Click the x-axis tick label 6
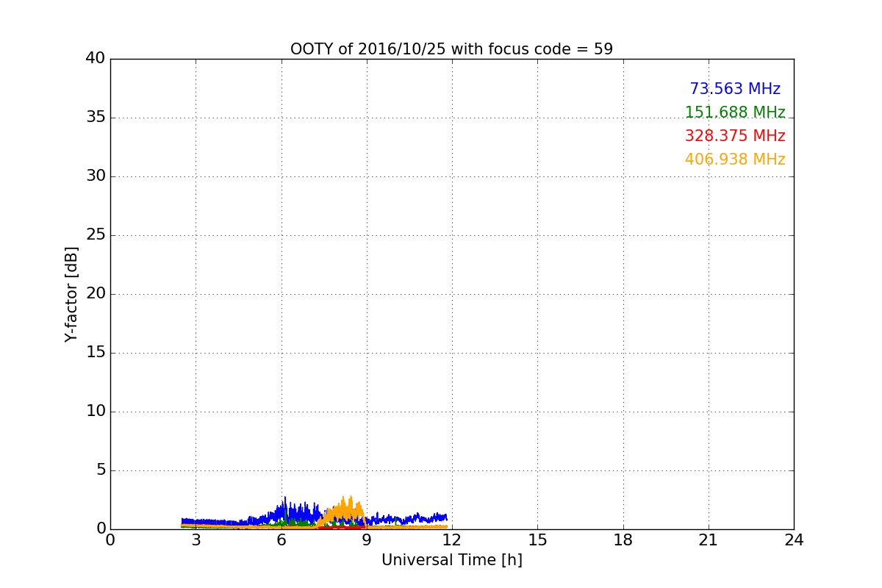The image size is (882, 588). 281,540
